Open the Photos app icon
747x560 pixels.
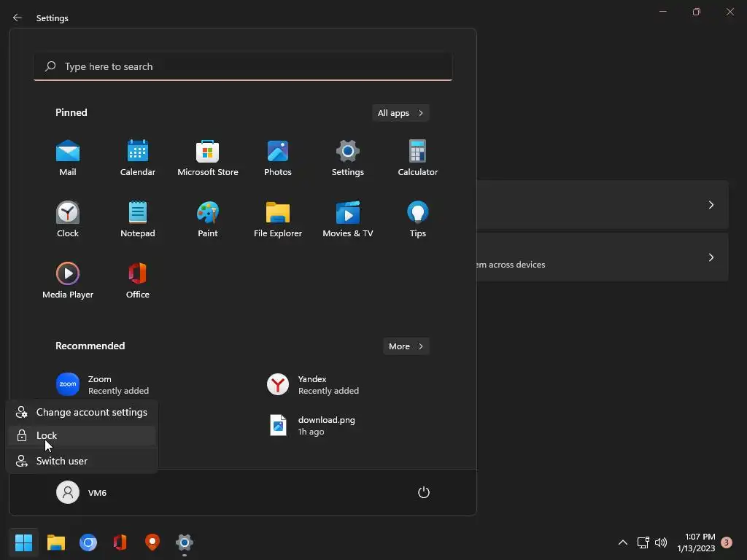[278, 158]
